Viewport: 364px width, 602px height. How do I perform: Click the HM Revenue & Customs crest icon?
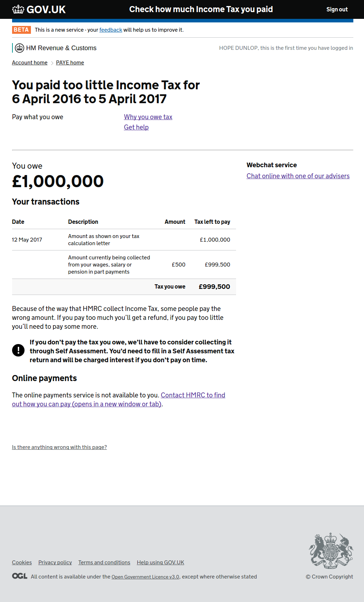(20, 48)
